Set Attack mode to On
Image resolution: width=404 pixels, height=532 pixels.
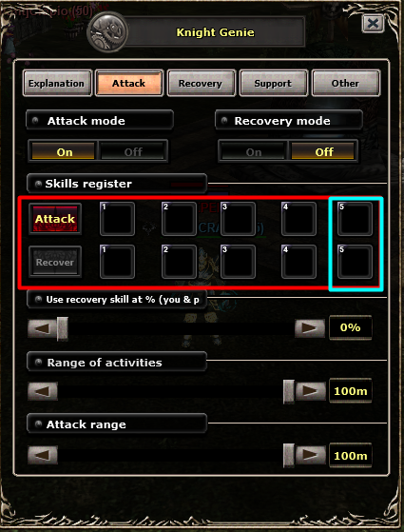click(65, 151)
